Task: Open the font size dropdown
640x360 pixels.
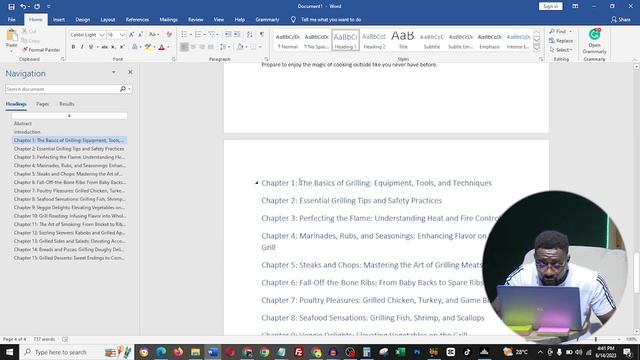Action: (x=122, y=35)
